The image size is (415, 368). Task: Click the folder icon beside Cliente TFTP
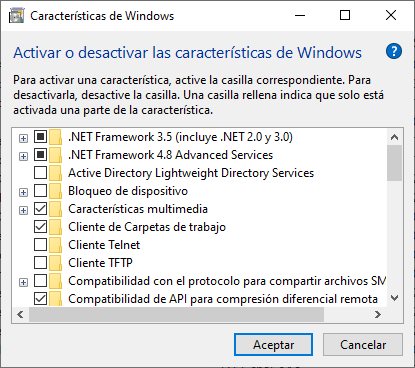(55, 263)
